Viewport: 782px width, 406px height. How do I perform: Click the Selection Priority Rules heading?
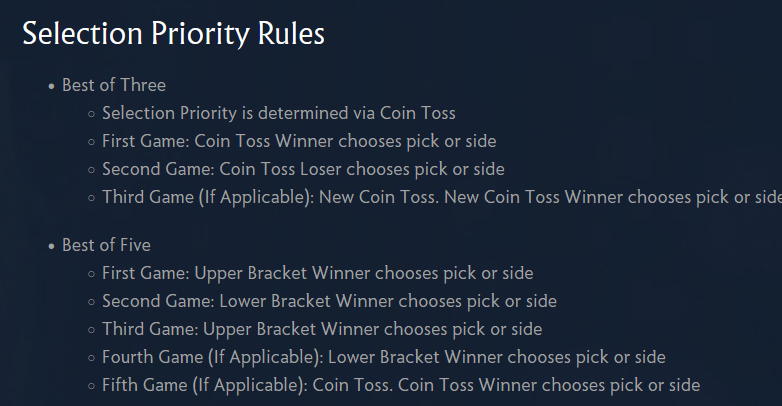[x=174, y=34]
